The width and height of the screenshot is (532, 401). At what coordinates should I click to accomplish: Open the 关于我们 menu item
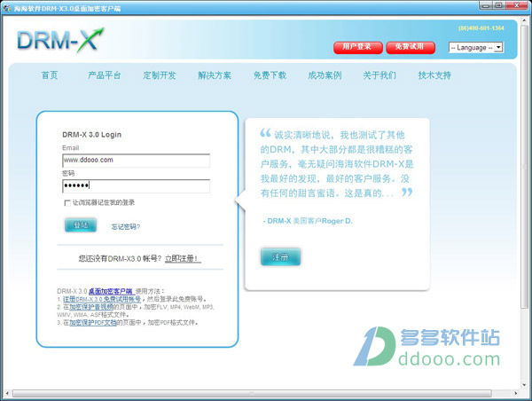tap(379, 75)
